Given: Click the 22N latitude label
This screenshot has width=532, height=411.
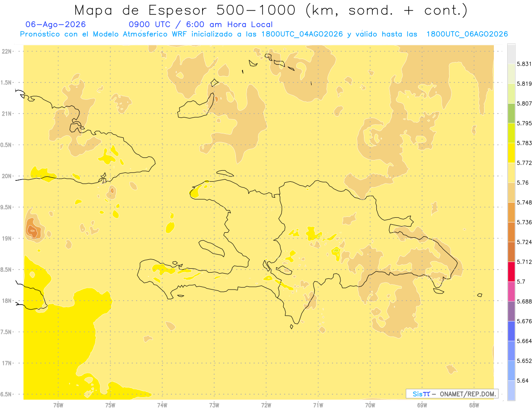Looking at the screenshot, I should point(7,51).
